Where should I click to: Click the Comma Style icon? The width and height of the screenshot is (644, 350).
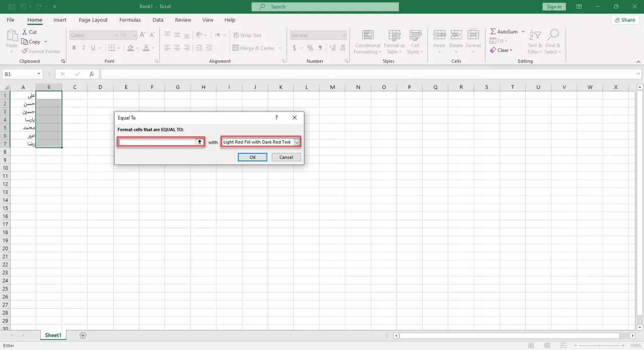(x=320, y=48)
